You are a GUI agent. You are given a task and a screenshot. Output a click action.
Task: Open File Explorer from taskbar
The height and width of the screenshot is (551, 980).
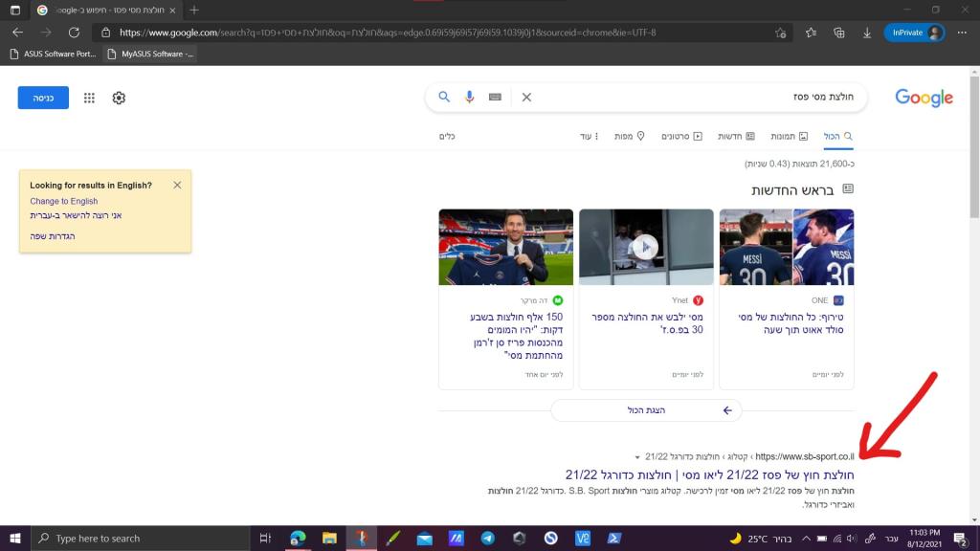[x=329, y=538]
